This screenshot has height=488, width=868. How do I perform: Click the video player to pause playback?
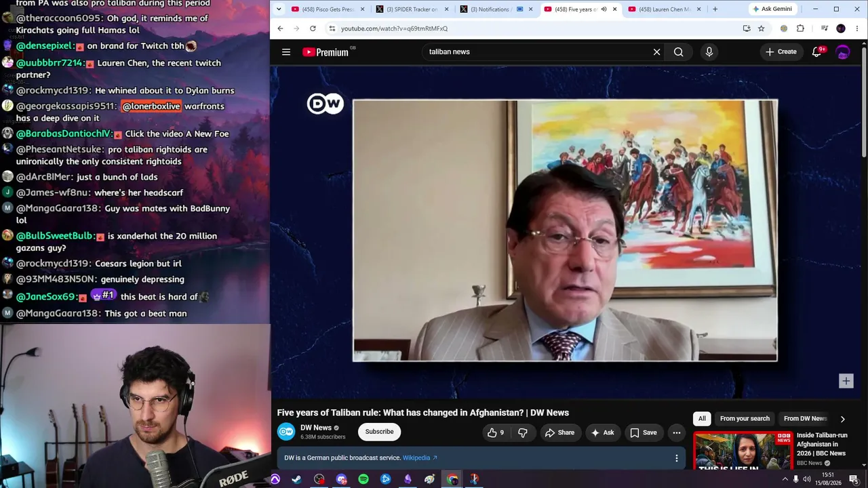tap(565, 230)
